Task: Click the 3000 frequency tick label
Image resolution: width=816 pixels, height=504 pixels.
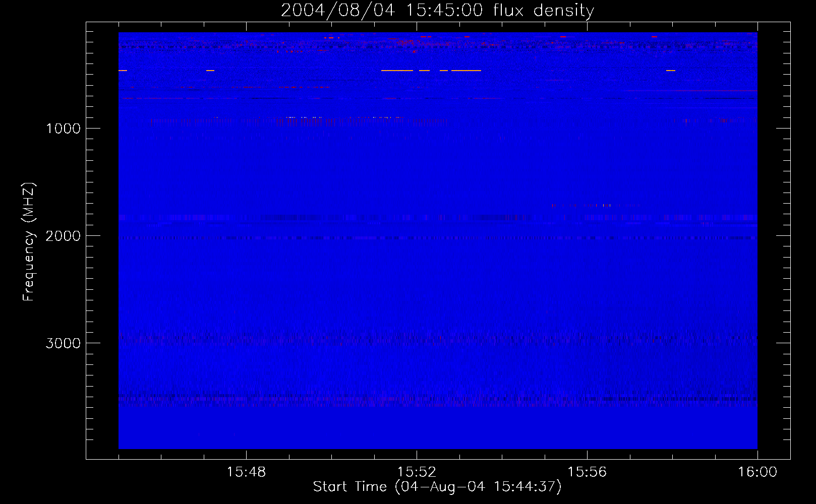Action: click(x=63, y=343)
